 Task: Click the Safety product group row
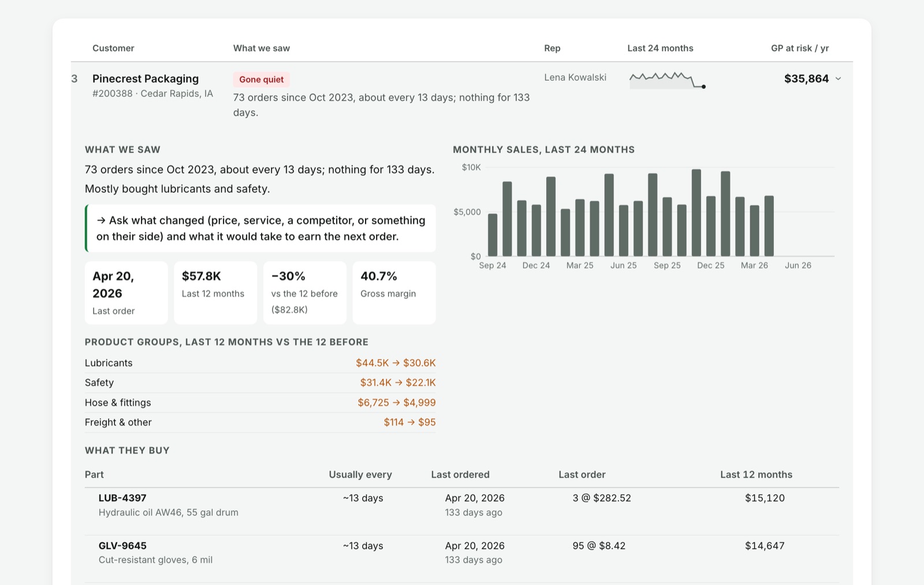tap(260, 383)
